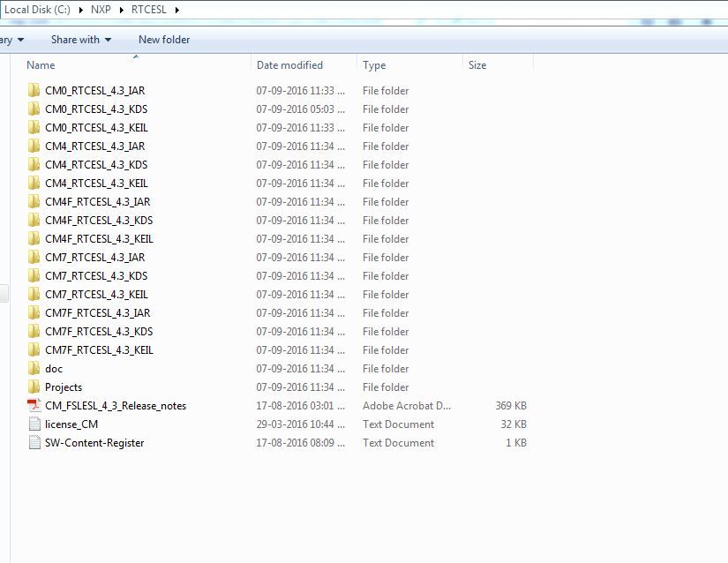Click the 17-08-2016 08:09 date cell
This screenshot has height=563, width=728.
(300, 443)
